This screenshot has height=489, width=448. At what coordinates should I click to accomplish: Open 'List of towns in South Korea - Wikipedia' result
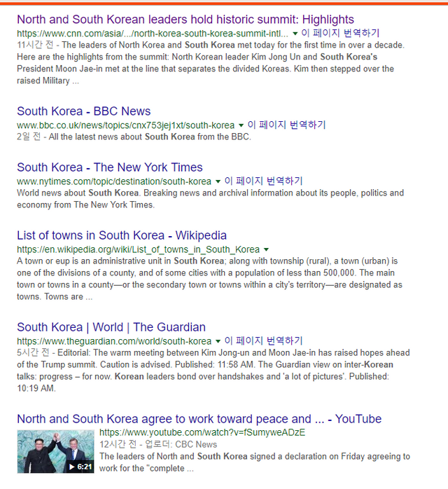[122, 235]
